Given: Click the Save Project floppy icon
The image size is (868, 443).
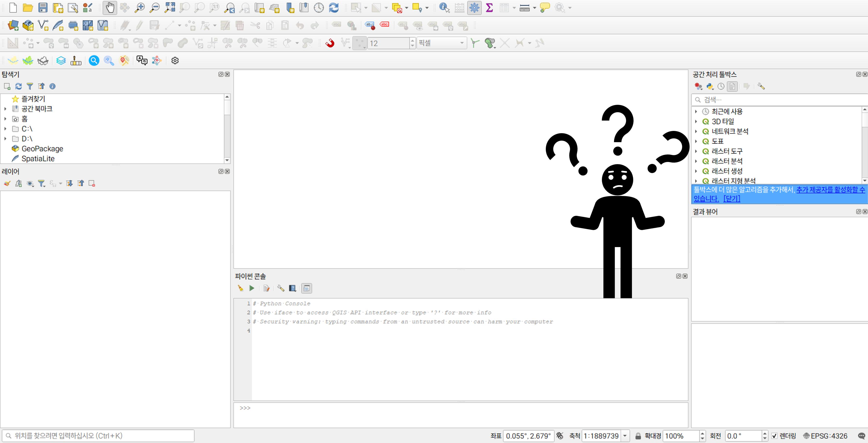Looking at the screenshot, I should (43, 8).
